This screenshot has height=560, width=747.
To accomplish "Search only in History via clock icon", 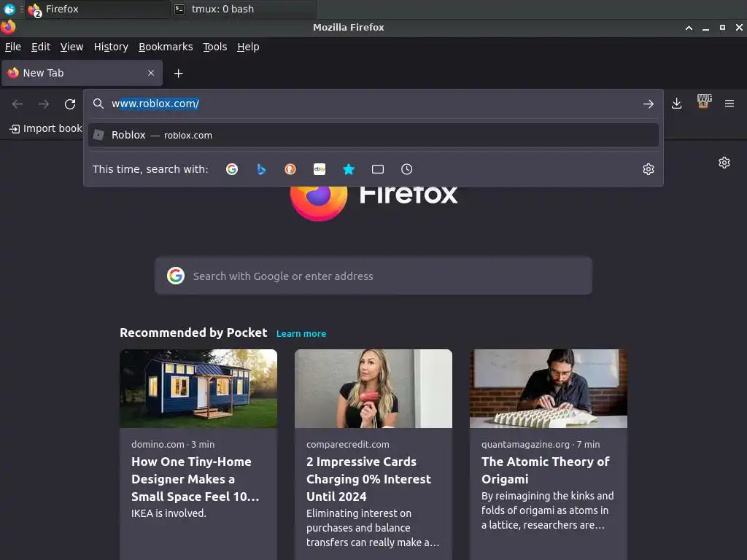I will pyautogui.click(x=407, y=169).
